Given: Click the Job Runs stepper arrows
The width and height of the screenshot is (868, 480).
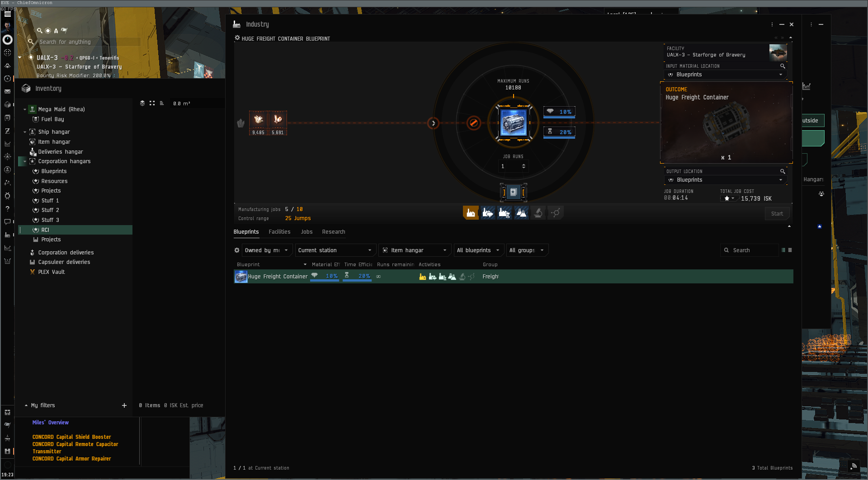Looking at the screenshot, I should (x=524, y=166).
